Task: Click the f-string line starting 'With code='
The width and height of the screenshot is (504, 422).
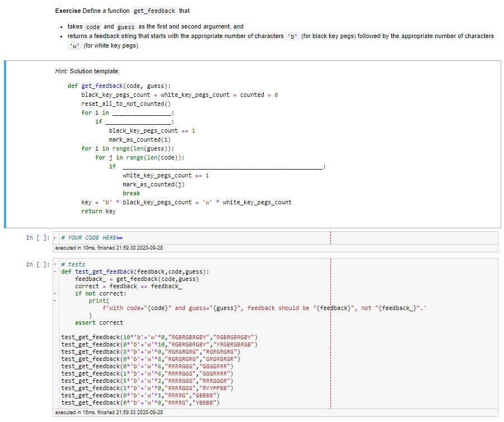Action: [x=264, y=308]
